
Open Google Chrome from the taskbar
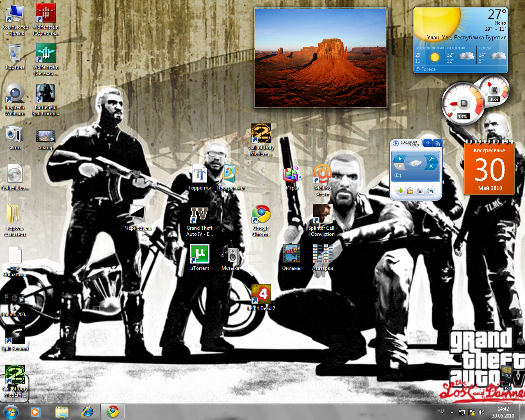(x=113, y=411)
